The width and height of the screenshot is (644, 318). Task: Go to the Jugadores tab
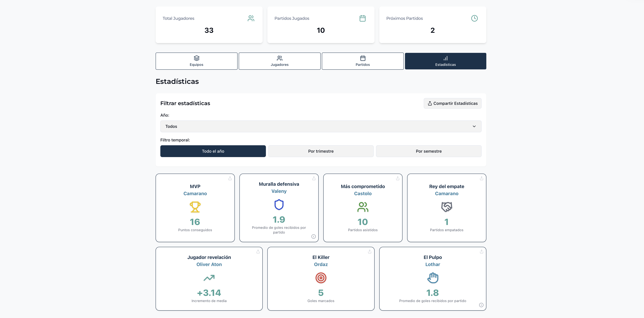[x=279, y=61]
